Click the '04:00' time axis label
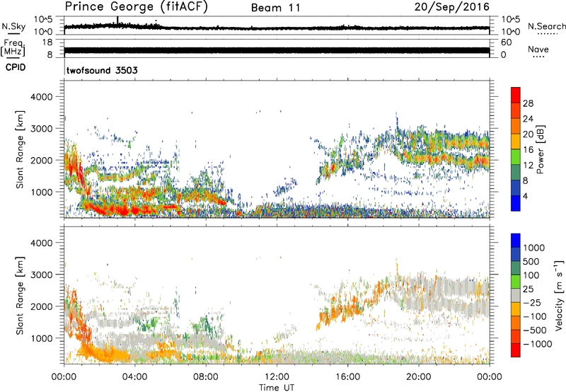 pyautogui.click(x=135, y=377)
